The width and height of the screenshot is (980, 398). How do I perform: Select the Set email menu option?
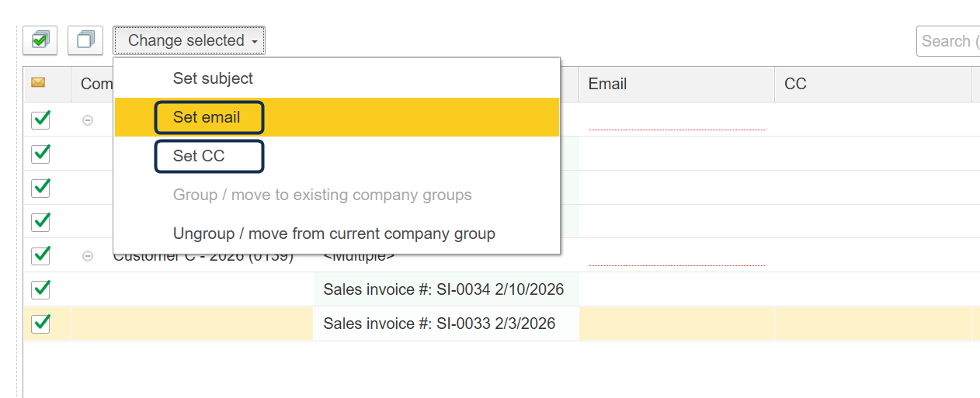208,117
